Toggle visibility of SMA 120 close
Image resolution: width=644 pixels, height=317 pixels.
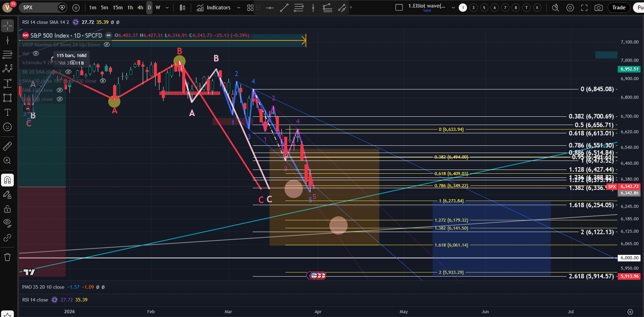[x=59, y=90]
